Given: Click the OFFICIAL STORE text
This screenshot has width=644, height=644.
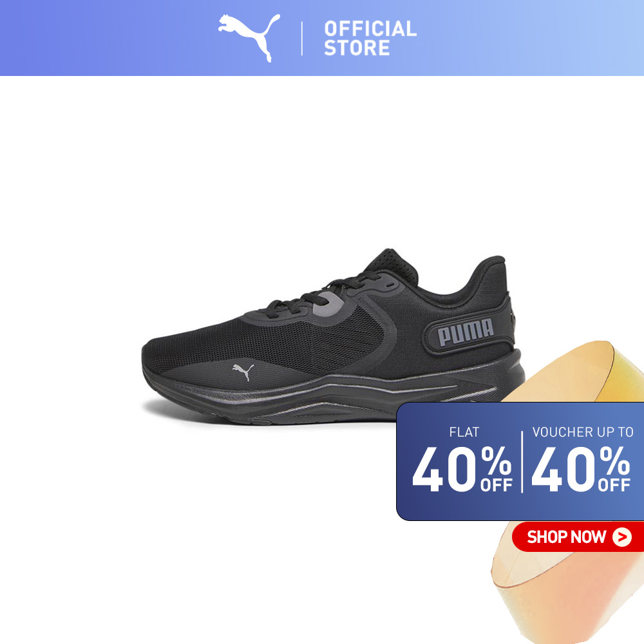Looking at the screenshot, I should click(370, 38).
